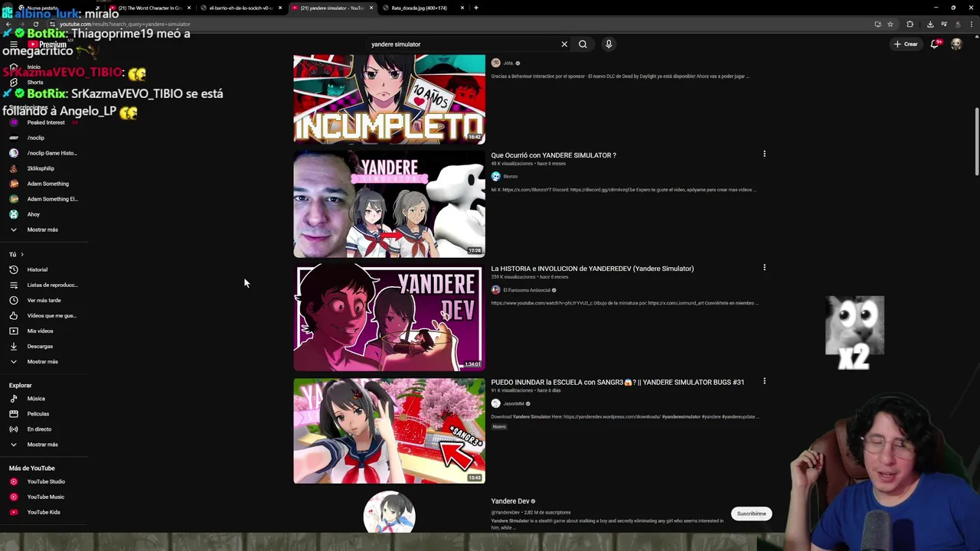Open options menu for Que Ocurrió video
The width and height of the screenshot is (980, 551).
[764, 154]
